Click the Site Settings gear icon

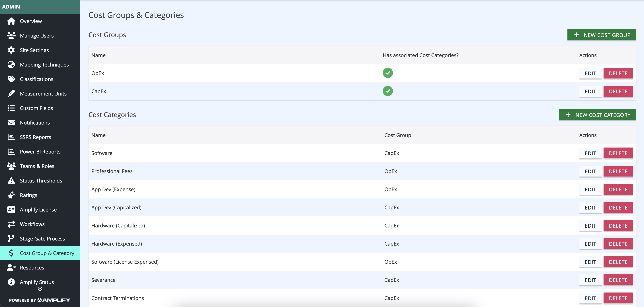tap(11, 50)
